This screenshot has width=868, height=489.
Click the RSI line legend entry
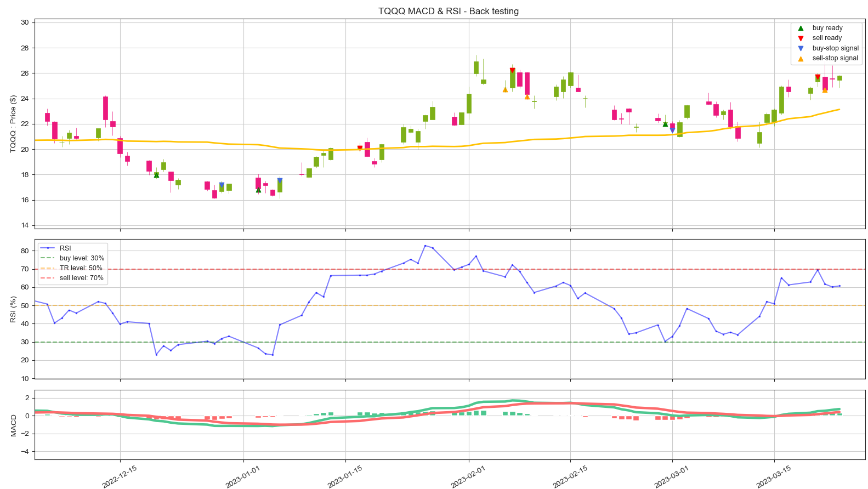pyautogui.click(x=56, y=248)
